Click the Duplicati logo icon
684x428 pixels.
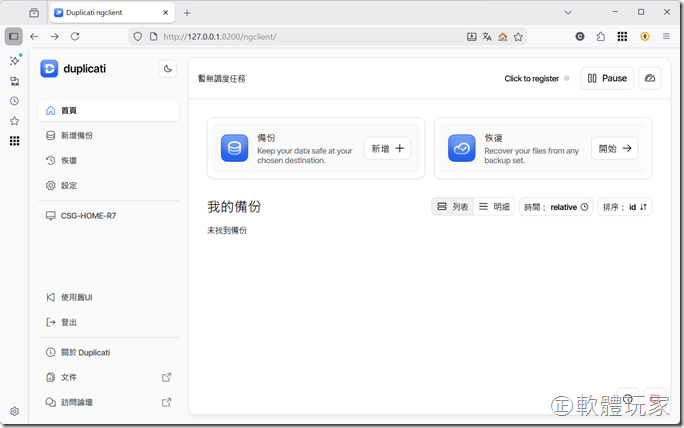click(49, 69)
